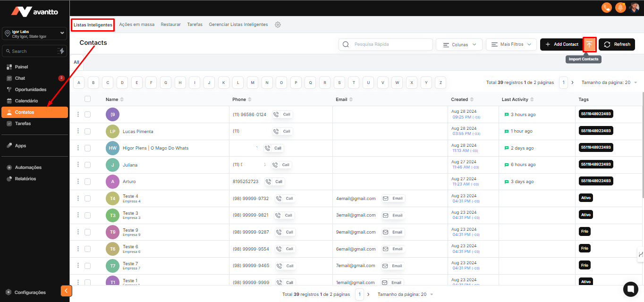
Task: Open the notifications bell icon
Action: coord(620,8)
